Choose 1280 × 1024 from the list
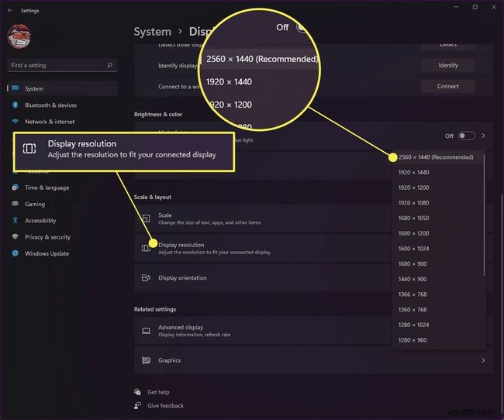 click(438, 325)
